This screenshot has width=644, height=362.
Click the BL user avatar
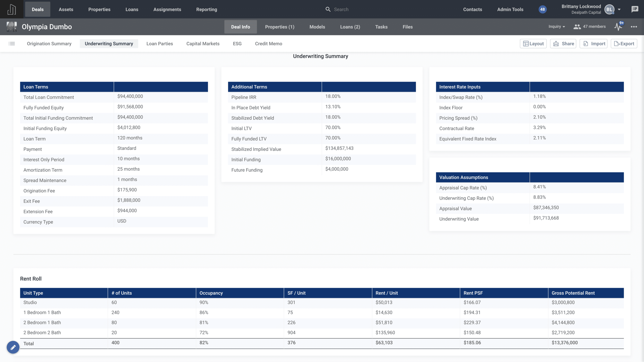click(x=609, y=10)
